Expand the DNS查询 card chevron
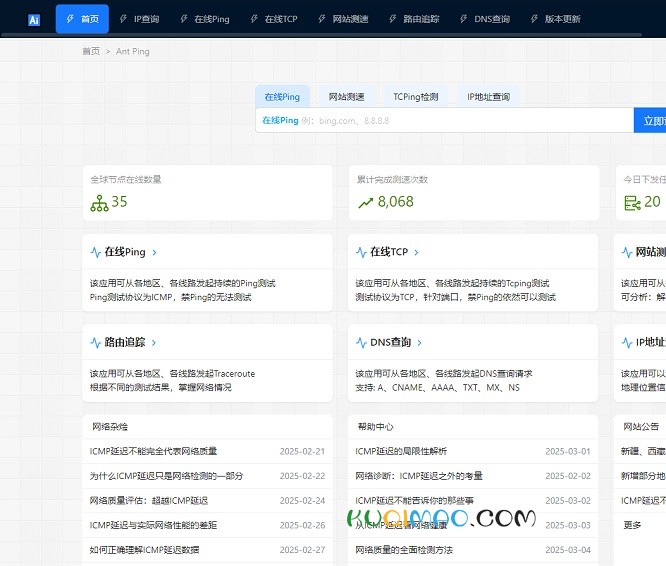The height and width of the screenshot is (566, 666). coord(419,343)
